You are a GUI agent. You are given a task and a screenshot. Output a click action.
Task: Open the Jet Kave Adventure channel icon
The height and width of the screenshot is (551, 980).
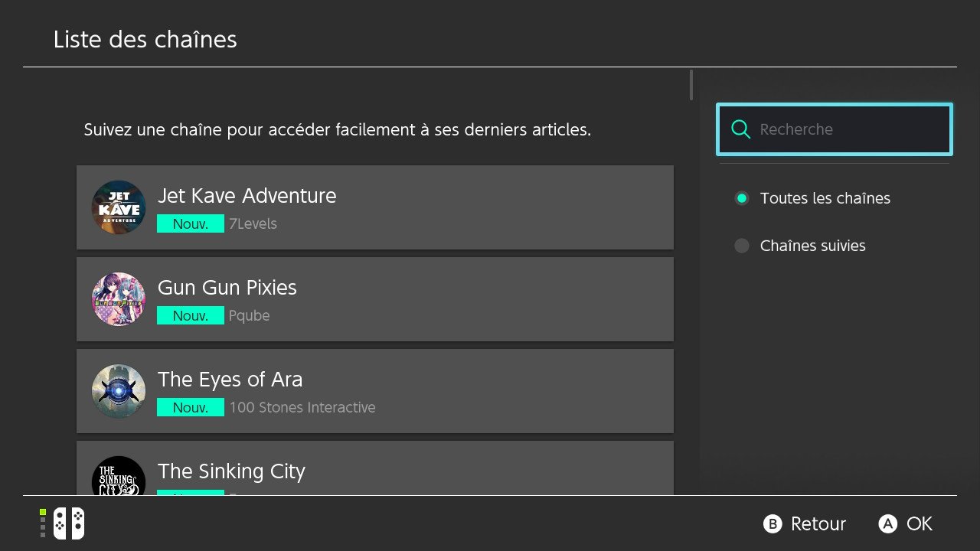point(119,207)
